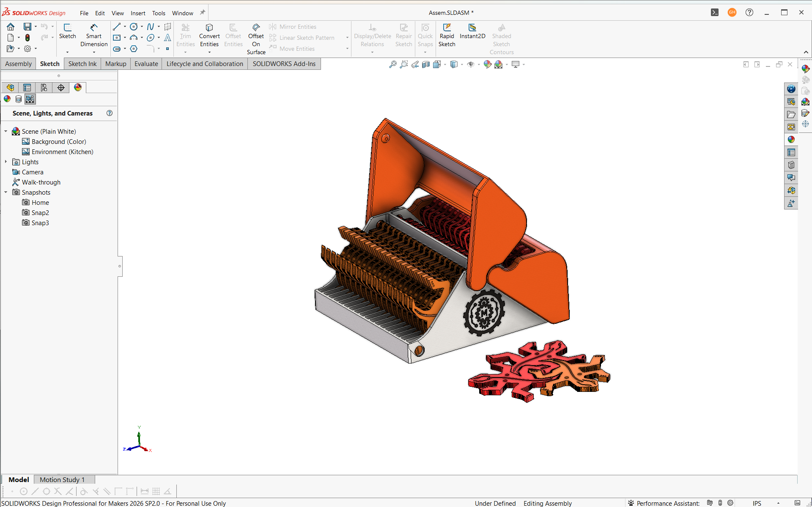
Task: Click the Rebuild traffic light icon
Action: (x=27, y=38)
